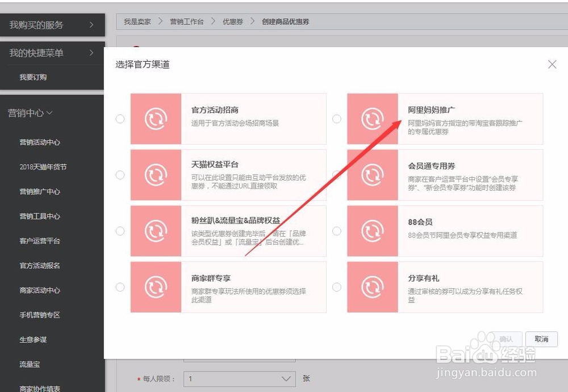This screenshot has height=392, width=568.
Task: Select the 天猫权益平台 radio button
Action: [120, 175]
